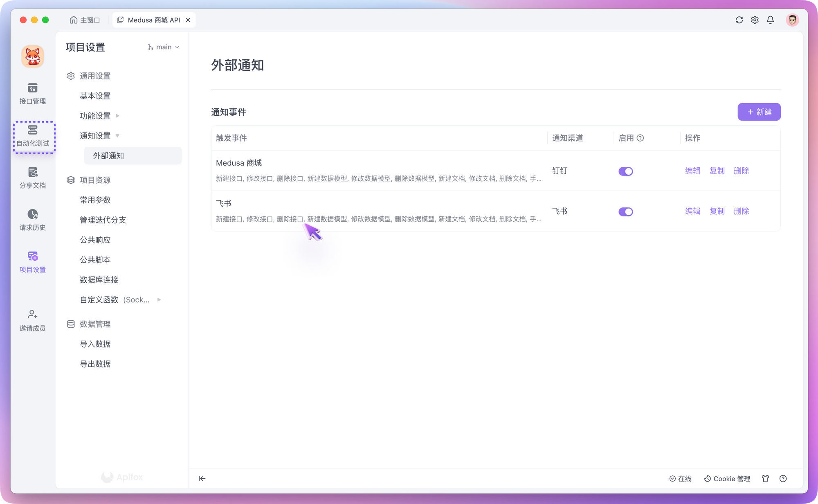Image resolution: width=818 pixels, height=504 pixels.
Task: Open 导出数据 menu item
Action: [x=95, y=364]
